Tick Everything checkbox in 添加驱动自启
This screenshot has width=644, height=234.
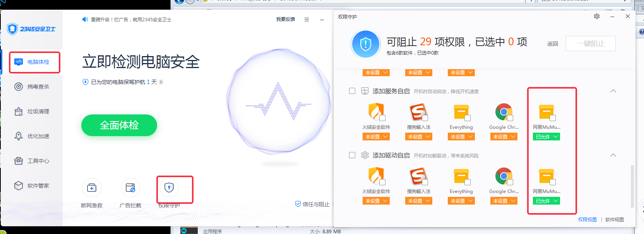pyautogui.click(x=468, y=182)
